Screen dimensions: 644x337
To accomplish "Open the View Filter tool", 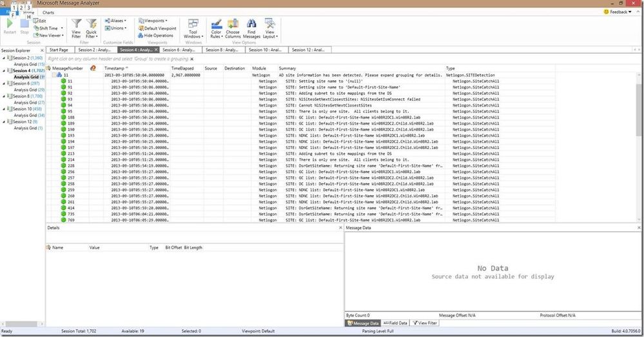I will [77, 28].
